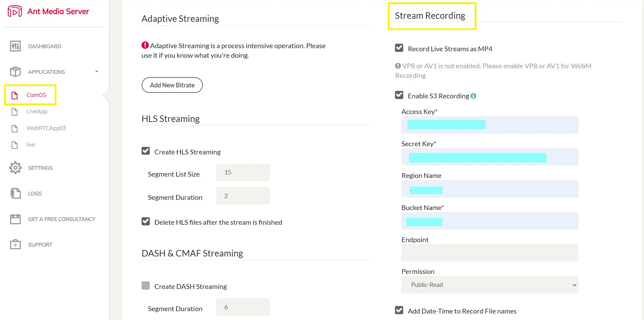Toggle Delete HLS files after stream checkbox
This screenshot has width=644, height=320.
pyautogui.click(x=146, y=221)
